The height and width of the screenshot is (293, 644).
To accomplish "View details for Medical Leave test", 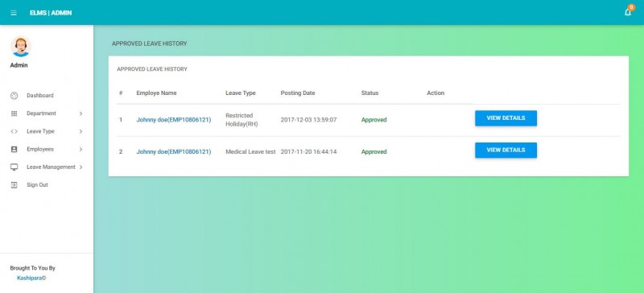I will (x=506, y=150).
